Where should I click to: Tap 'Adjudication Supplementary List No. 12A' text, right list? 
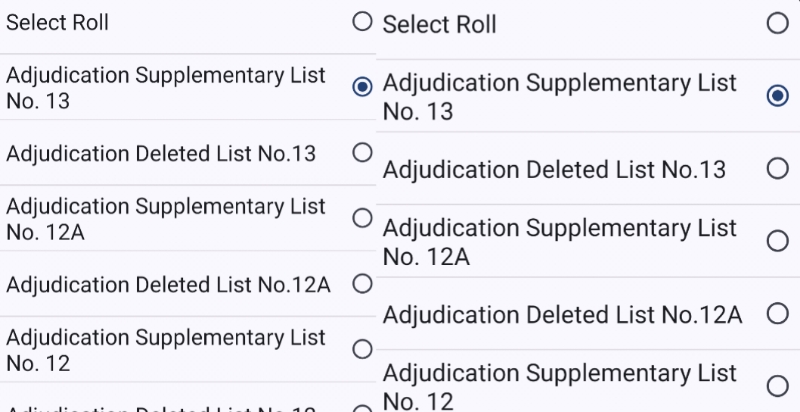point(559,242)
